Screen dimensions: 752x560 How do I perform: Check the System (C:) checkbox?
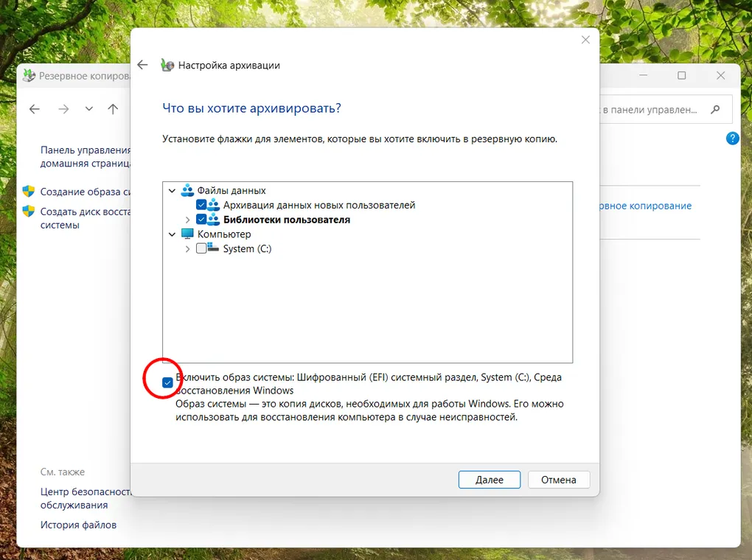[x=201, y=249]
